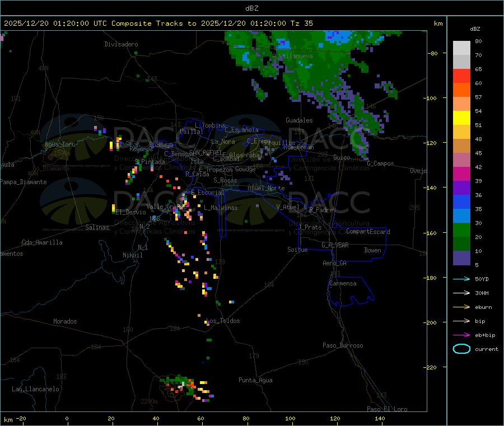Click the red 65 dBZ legend swatch
Screen dimensions: 504x426
pyautogui.click(x=461, y=76)
